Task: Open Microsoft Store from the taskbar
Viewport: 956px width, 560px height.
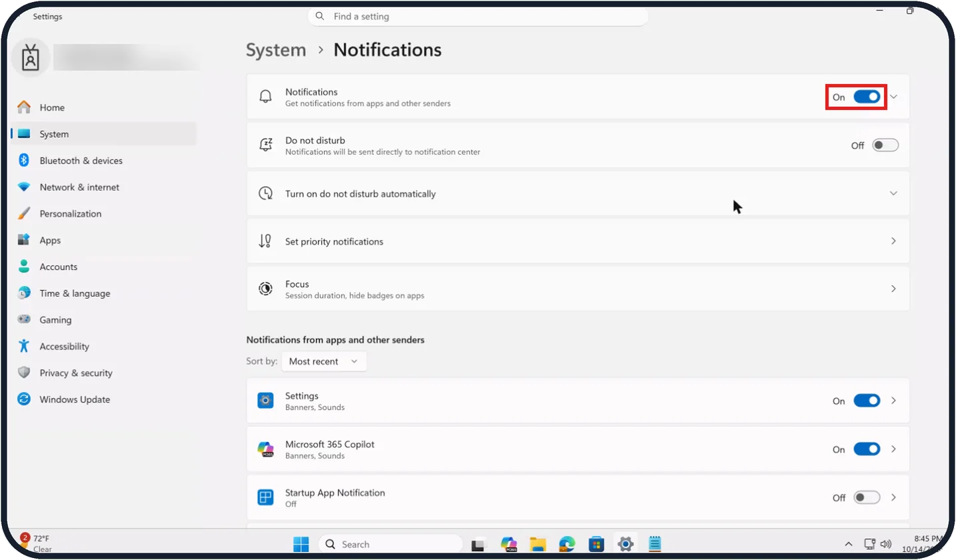Action: tap(597, 544)
